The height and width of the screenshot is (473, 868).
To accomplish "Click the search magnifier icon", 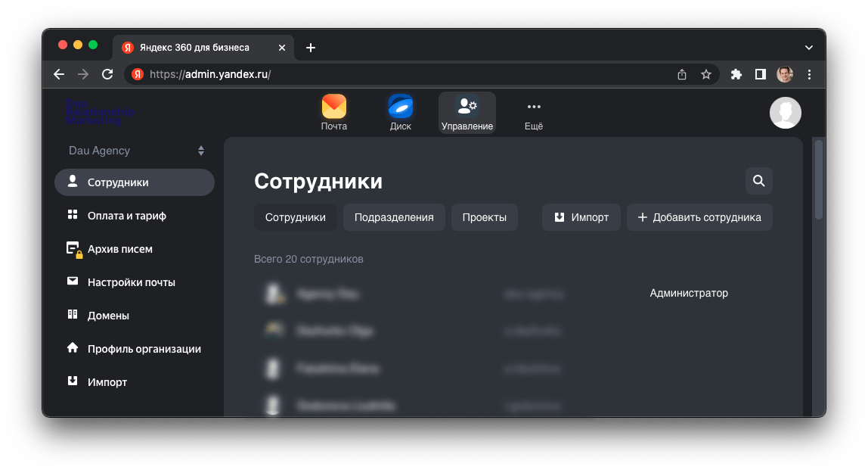I will click(759, 181).
